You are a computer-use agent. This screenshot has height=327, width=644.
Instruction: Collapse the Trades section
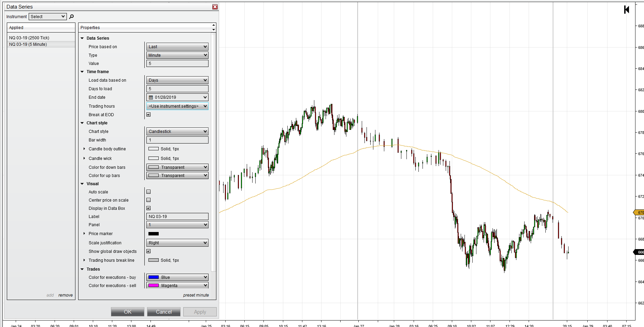[82, 269]
